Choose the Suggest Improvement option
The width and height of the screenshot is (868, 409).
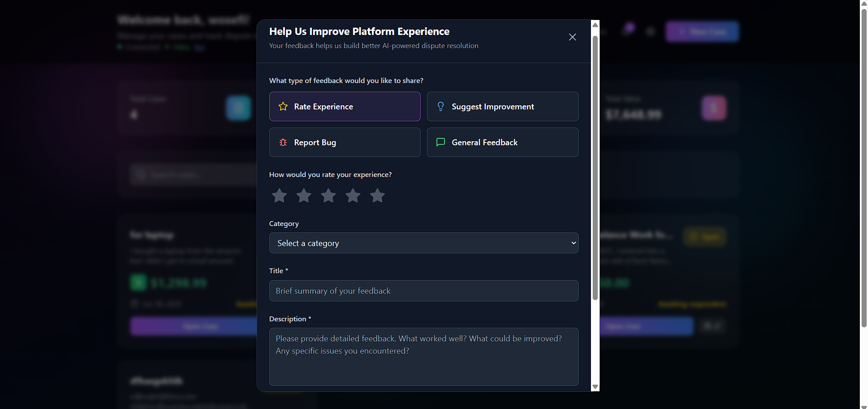coord(502,107)
